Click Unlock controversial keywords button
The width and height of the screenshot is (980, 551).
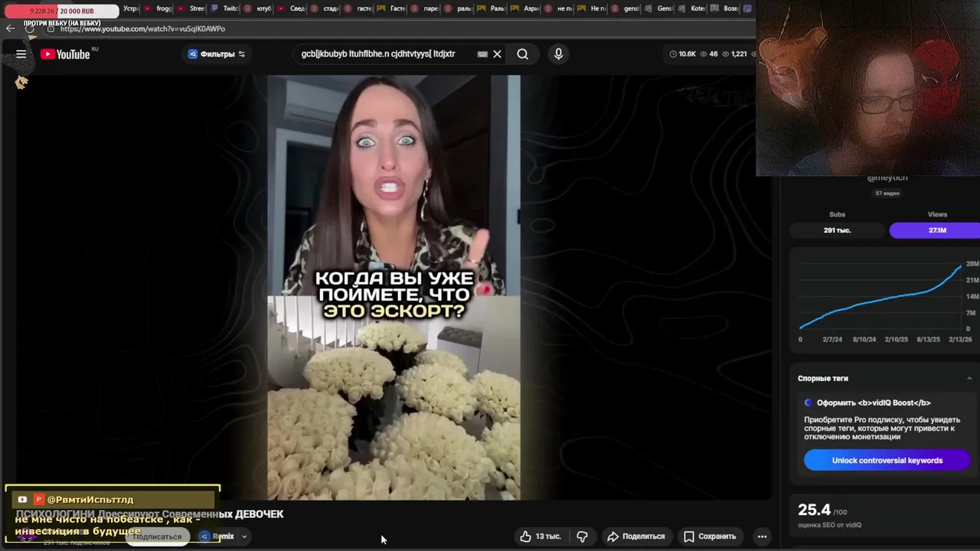point(887,461)
